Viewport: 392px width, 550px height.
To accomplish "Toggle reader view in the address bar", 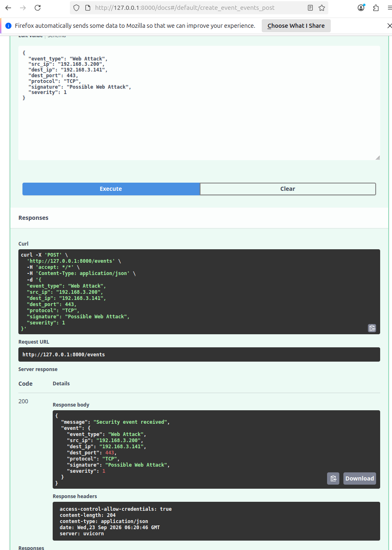I will tap(310, 8).
